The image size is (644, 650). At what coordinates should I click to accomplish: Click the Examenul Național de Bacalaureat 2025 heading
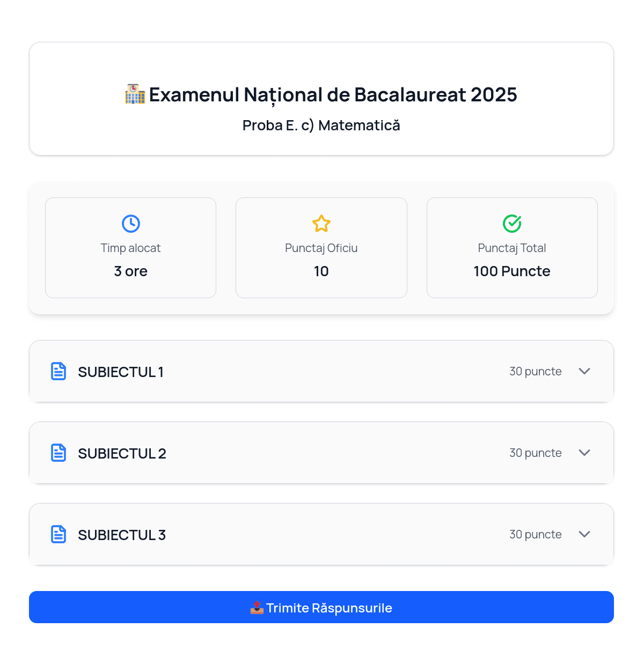(x=333, y=95)
